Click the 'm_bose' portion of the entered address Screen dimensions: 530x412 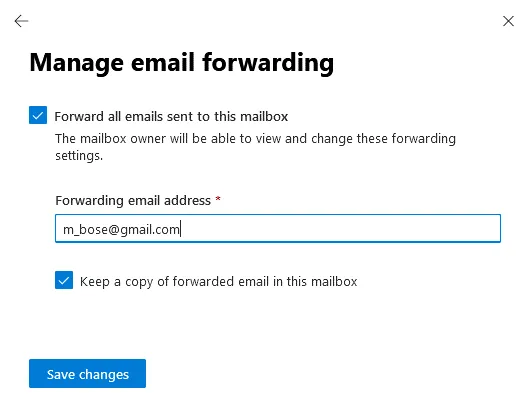pyautogui.click(x=86, y=230)
